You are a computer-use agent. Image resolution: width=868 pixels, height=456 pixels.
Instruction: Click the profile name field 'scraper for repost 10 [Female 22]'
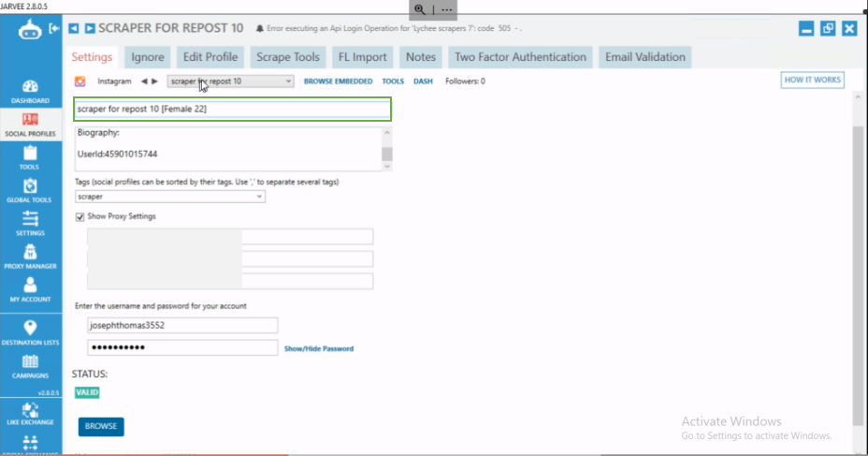(x=233, y=110)
